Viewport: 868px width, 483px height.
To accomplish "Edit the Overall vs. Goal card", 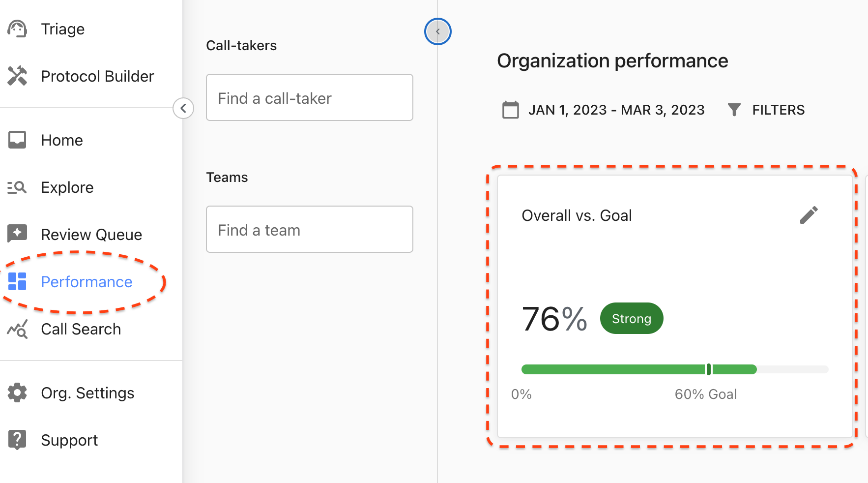I will [809, 215].
